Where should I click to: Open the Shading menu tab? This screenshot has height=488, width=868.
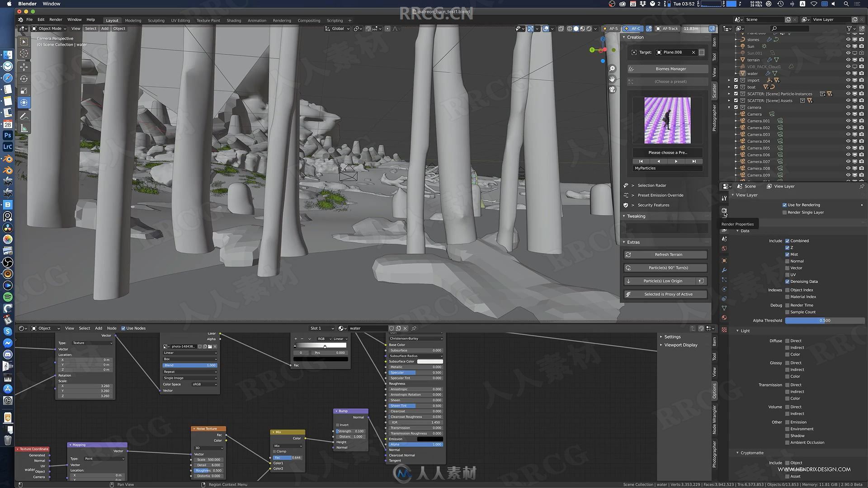tap(233, 20)
